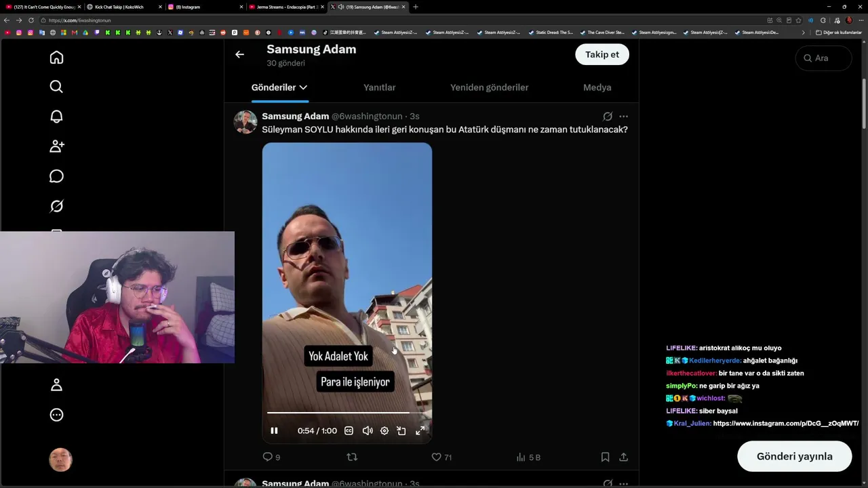Pause the playing video
Image resolution: width=868 pixels, height=488 pixels.
(x=274, y=430)
